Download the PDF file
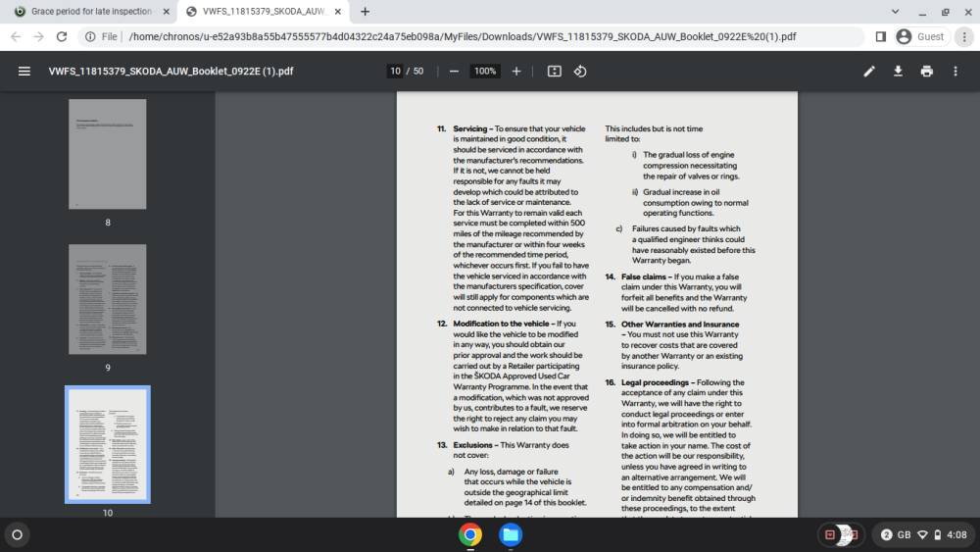 pos(898,72)
